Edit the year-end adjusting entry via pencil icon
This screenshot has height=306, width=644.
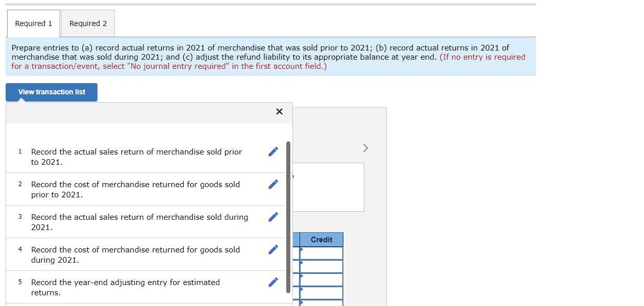[x=273, y=282]
